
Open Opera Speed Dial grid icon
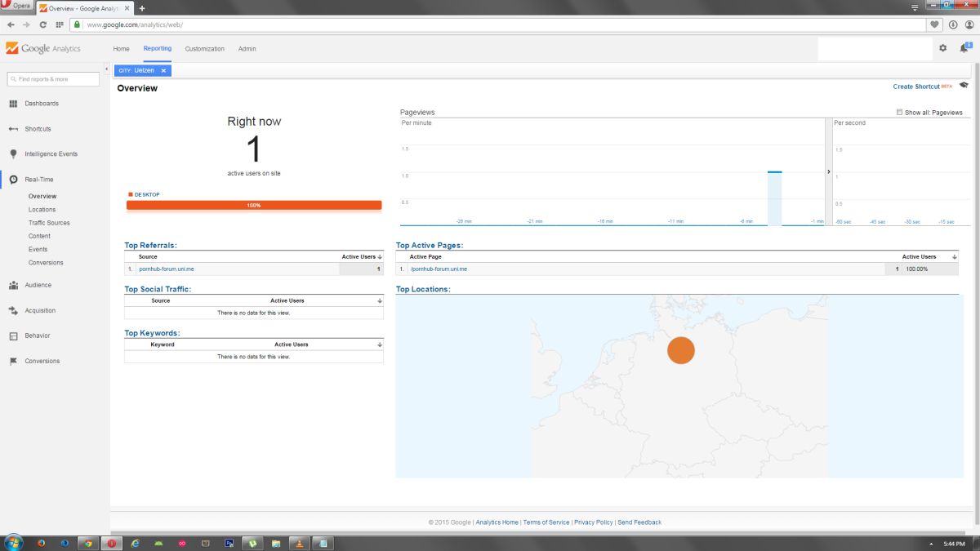coord(60,24)
